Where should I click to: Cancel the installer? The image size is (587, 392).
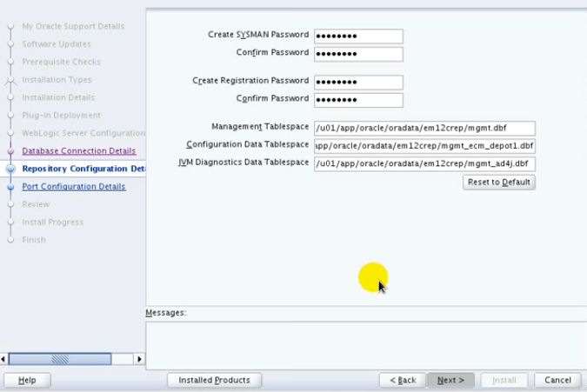557,380
